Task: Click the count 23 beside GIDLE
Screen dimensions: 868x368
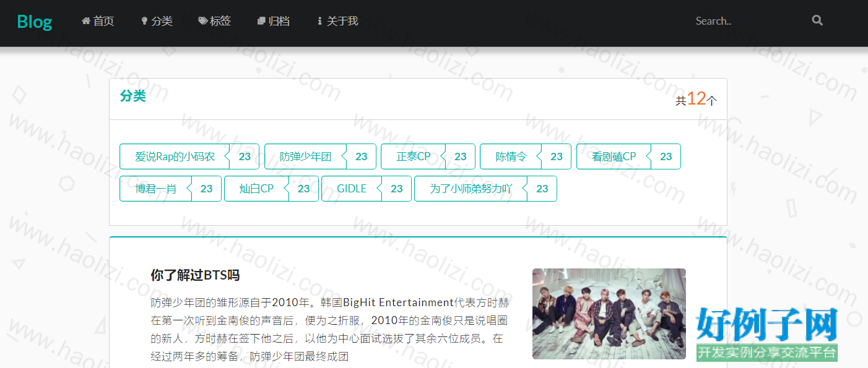Action: (397, 189)
